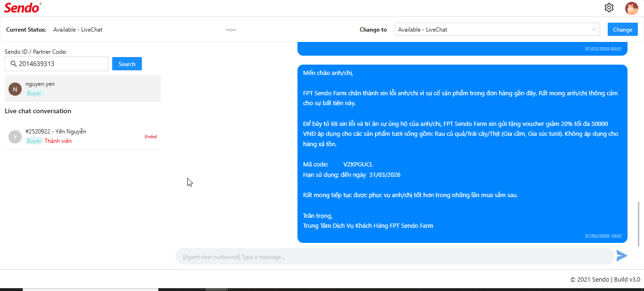Image resolution: width=644 pixels, height=291 pixels.
Task: Click the Change status button
Action: 622,29
